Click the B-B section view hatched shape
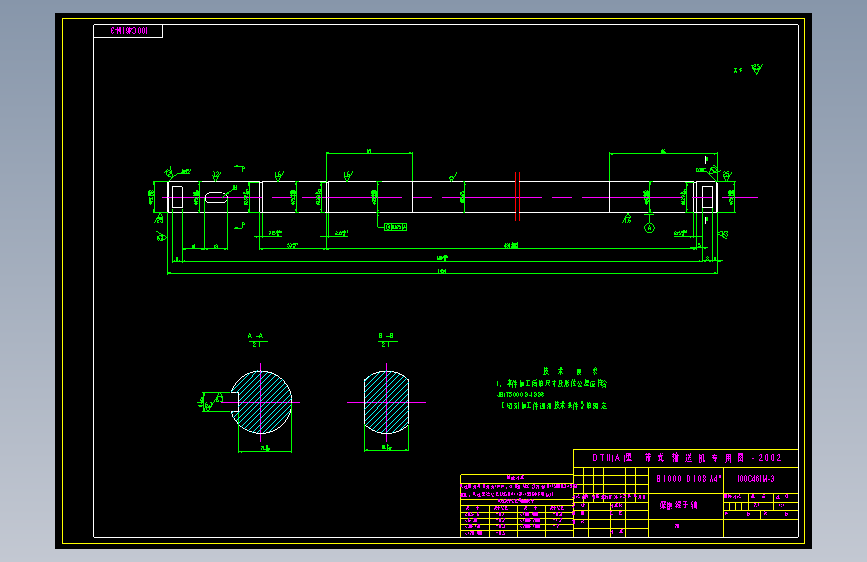Screen dimensions: 867x562 click(x=387, y=402)
